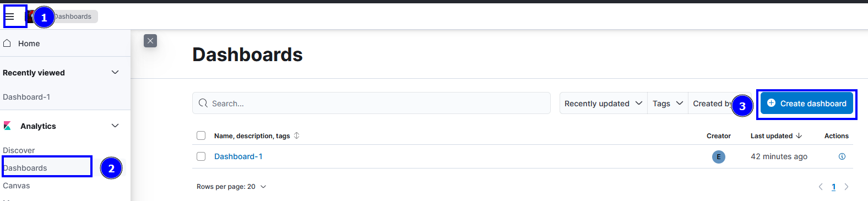The width and height of the screenshot is (868, 201).
Task: Close the side navigation panel
Action: (150, 41)
